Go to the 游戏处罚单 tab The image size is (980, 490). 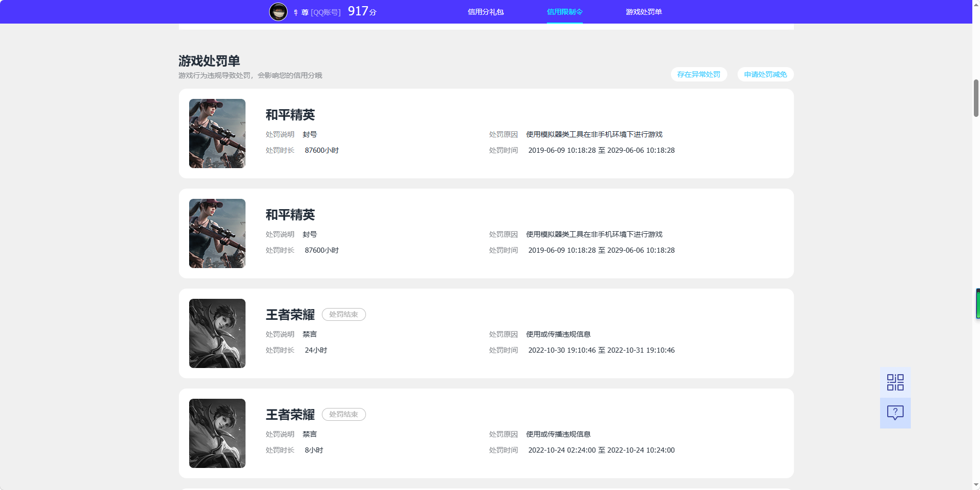[x=643, y=12]
